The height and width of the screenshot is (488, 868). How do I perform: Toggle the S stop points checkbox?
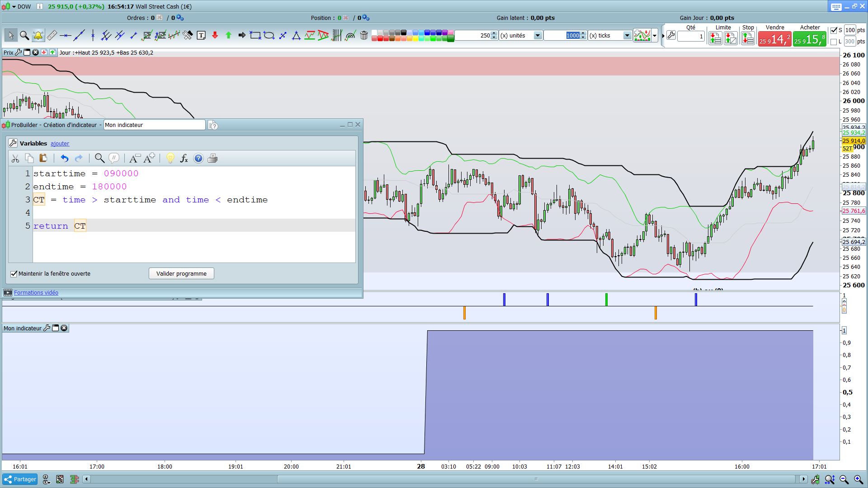pyautogui.click(x=834, y=30)
